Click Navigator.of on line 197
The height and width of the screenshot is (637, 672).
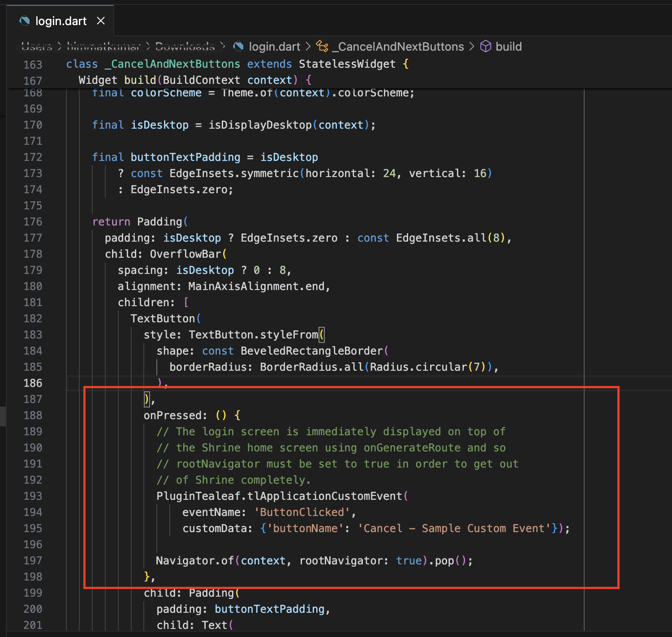point(194,561)
